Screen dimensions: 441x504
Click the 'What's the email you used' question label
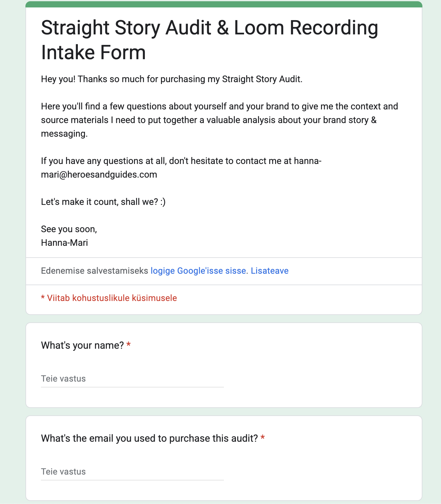pyautogui.click(x=149, y=438)
